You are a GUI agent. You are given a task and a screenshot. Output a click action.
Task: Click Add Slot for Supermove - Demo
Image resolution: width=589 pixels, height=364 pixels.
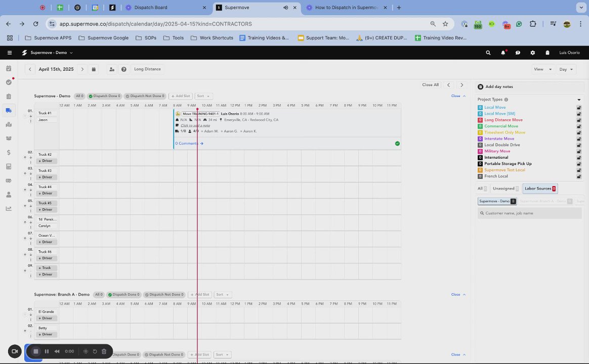[180, 96]
